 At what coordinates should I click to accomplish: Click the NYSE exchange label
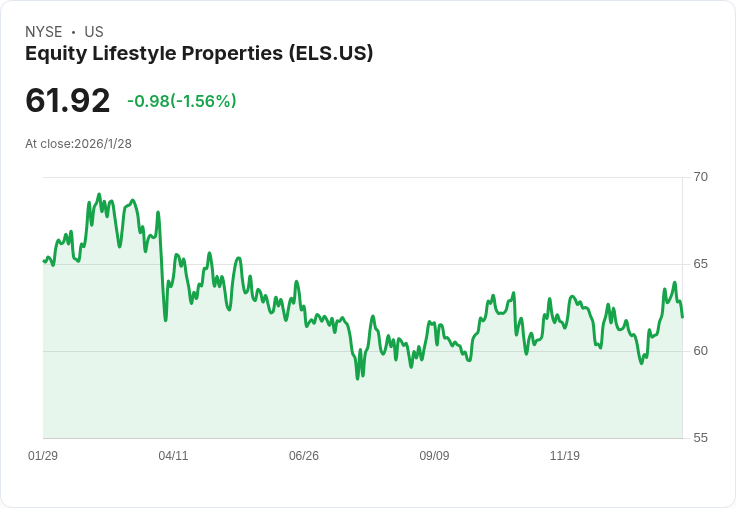pos(43,32)
